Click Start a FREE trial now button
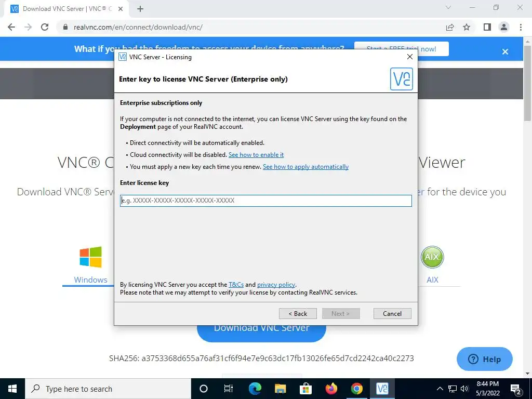The image size is (532, 399). (x=402, y=49)
